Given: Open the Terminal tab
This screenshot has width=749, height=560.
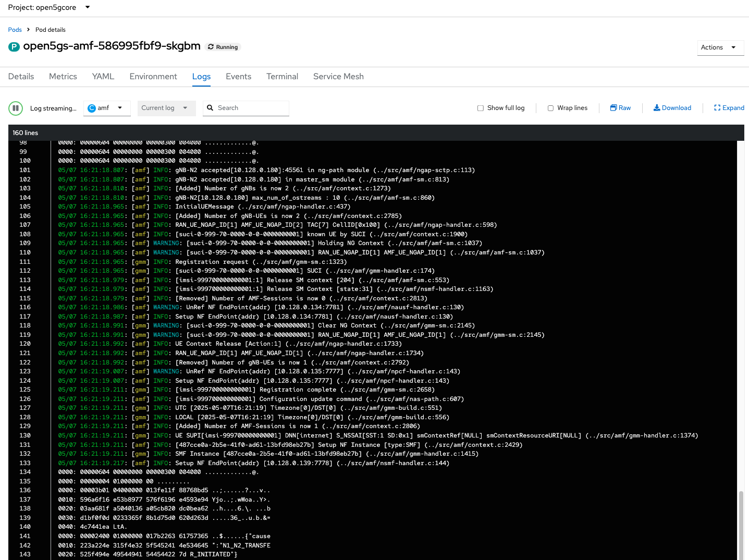Looking at the screenshot, I should (283, 76).
